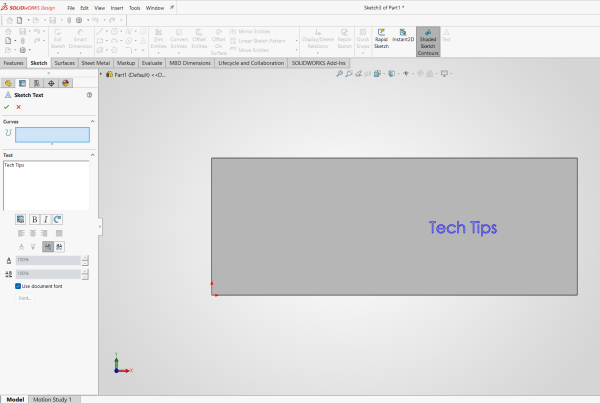
Task: Switch to the Markup tab
Action: pyautogui.click(x=126, y=63)
